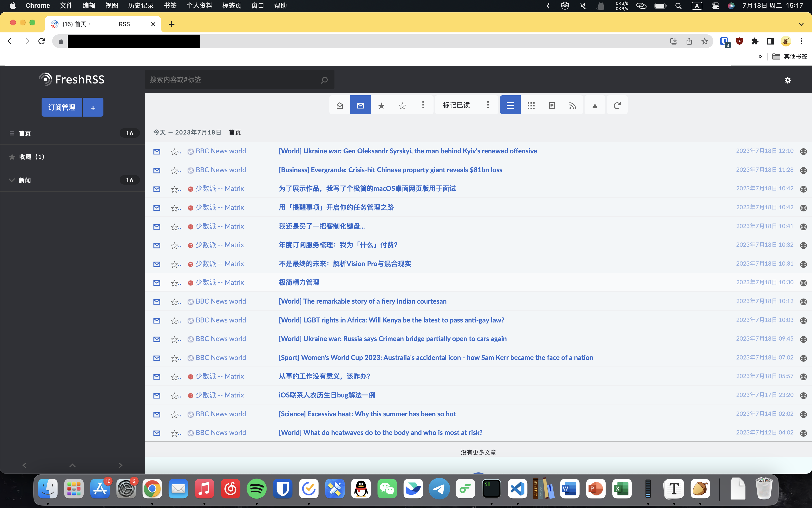
Task: Refresh feeds with reload icon
Action: pos(617,105)
